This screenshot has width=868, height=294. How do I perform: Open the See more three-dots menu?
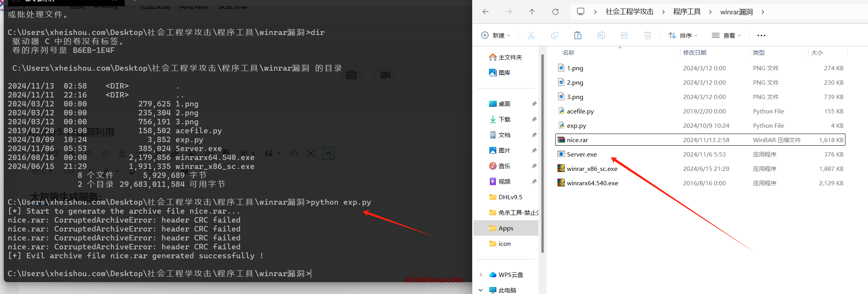click(x=761, y=35)
